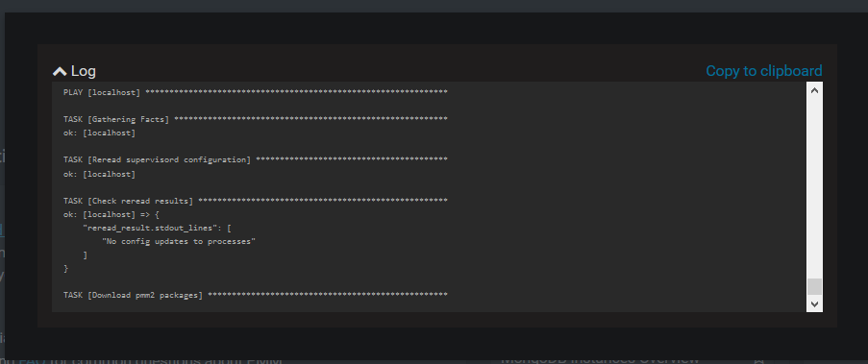Click the Log heading text
868x364 pixels.
tap(84, 71)
